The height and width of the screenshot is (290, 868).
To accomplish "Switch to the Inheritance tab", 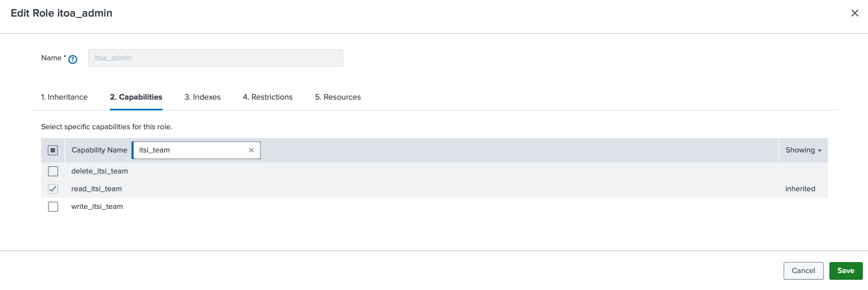I will pos(64,97).
